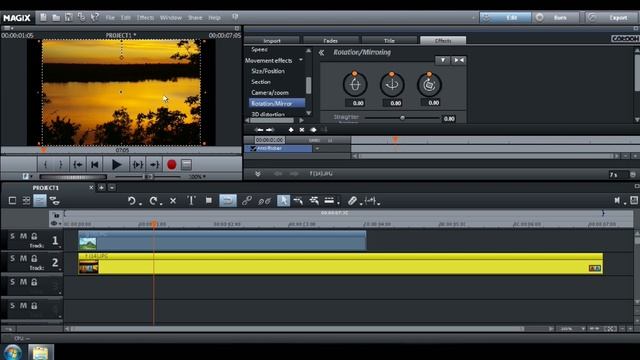
Task: Open the paperclip tool dropdown arrow
Action: tap(361, 203)
